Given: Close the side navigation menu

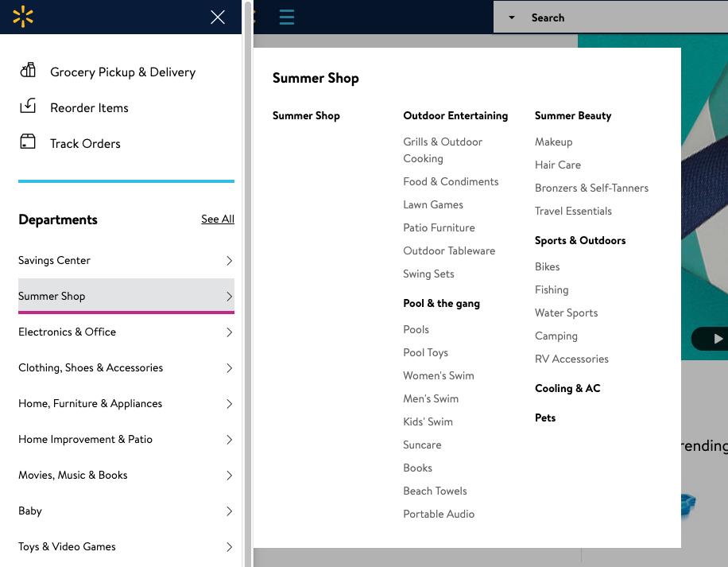Looking at the screenshot, I should [x=217, y=17].
